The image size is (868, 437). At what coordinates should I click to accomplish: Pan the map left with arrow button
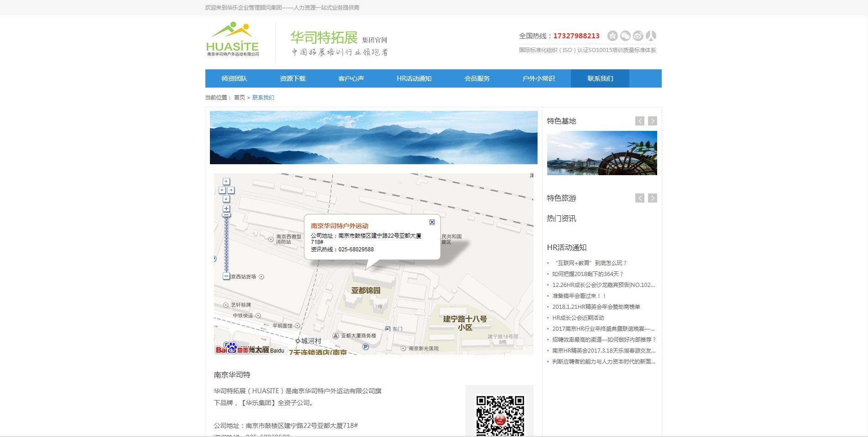(222, 190)
